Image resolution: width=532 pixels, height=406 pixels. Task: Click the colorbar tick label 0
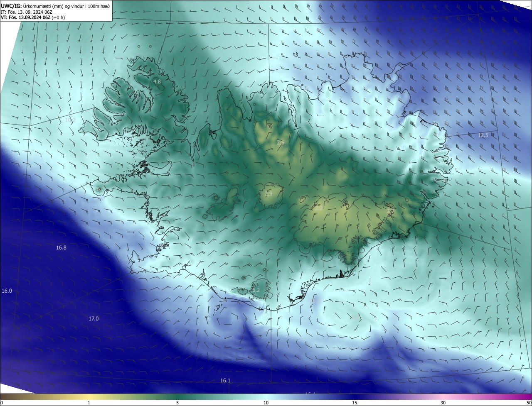click(x=2, y=403)
